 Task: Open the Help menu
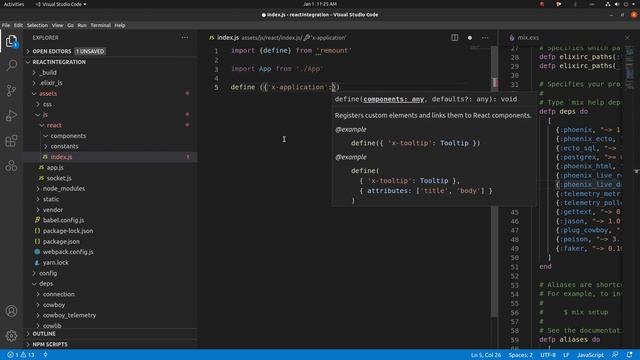click(x=120, y=25)
